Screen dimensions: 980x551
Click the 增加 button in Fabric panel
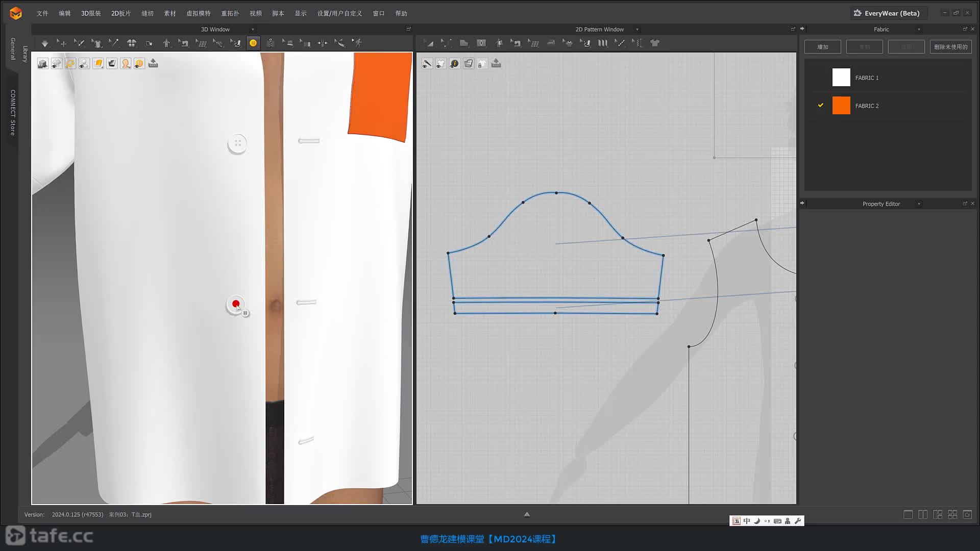[x=823, y=47]
